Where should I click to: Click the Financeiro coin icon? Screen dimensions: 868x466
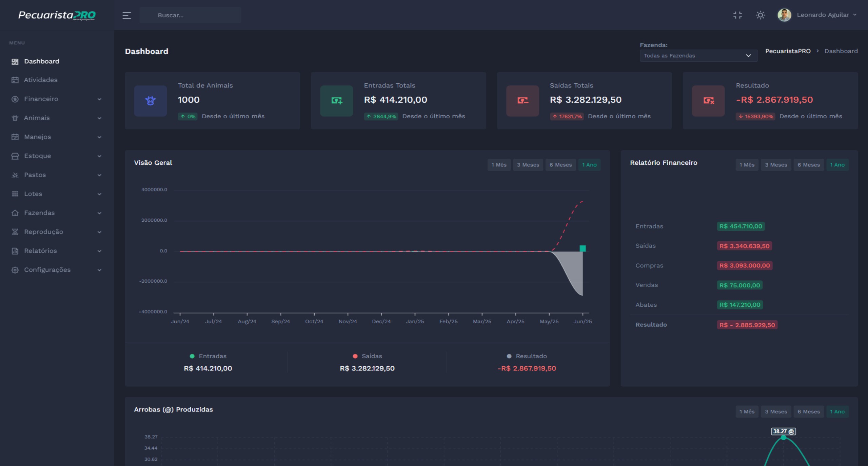point(15,99)
